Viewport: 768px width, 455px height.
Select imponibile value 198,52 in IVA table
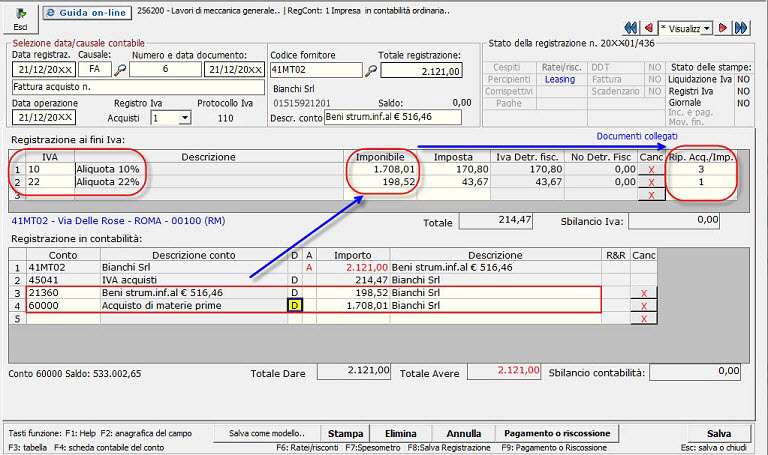[381, 182]
